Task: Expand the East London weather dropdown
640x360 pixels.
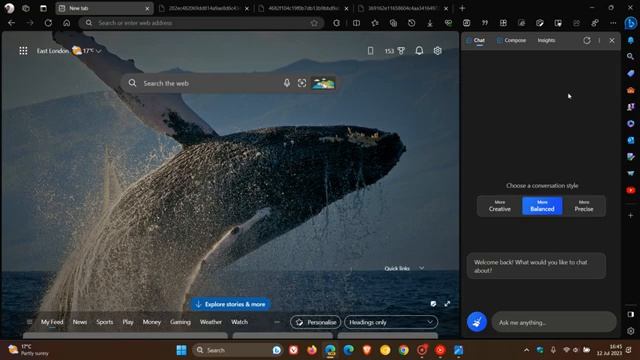Action: (98, 51)
